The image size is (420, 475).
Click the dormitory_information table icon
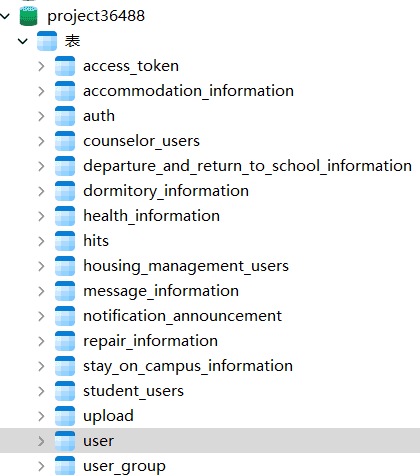[65, 191]
